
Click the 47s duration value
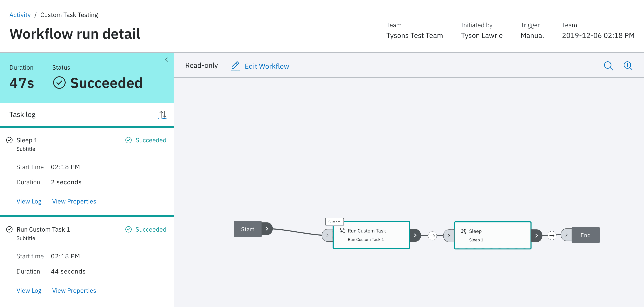[x=22, y=83]
